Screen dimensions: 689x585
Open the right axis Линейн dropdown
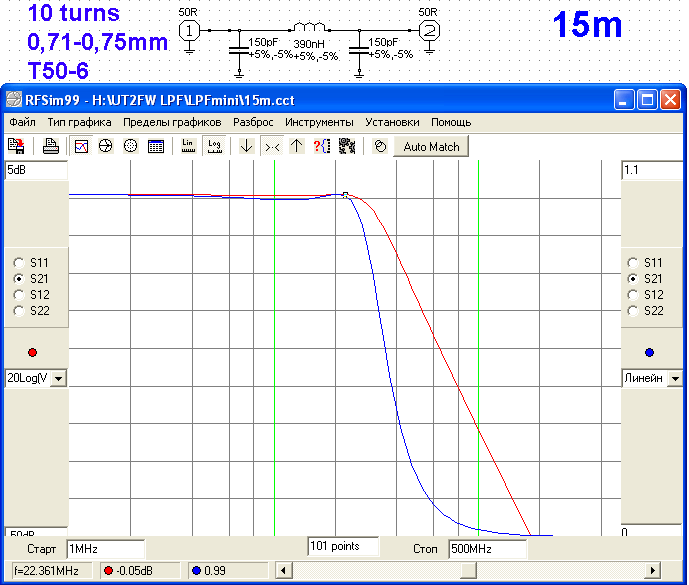[675, 378]
